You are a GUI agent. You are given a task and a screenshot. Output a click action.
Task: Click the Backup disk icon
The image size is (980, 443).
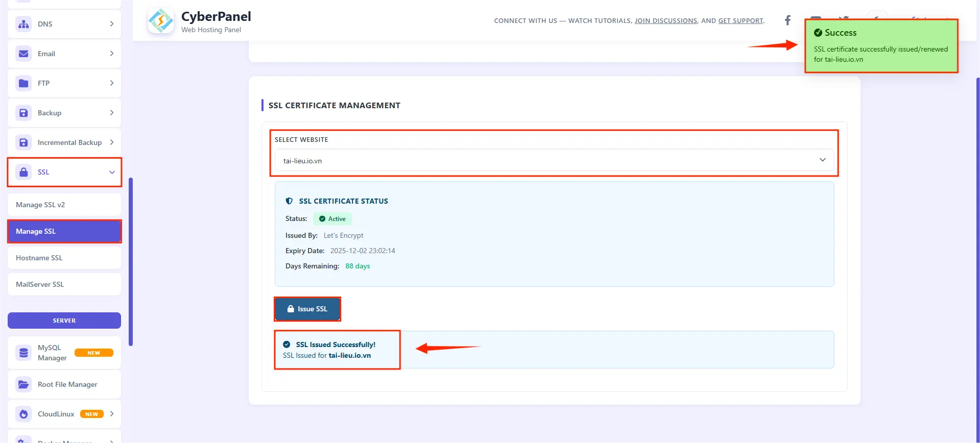(x=23, y=113)
